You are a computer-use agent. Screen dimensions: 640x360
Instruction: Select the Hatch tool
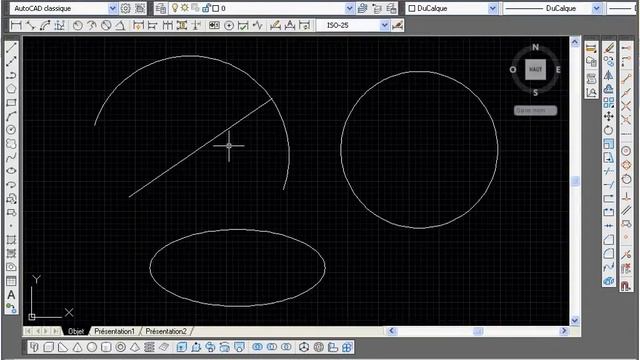[11, 240]
